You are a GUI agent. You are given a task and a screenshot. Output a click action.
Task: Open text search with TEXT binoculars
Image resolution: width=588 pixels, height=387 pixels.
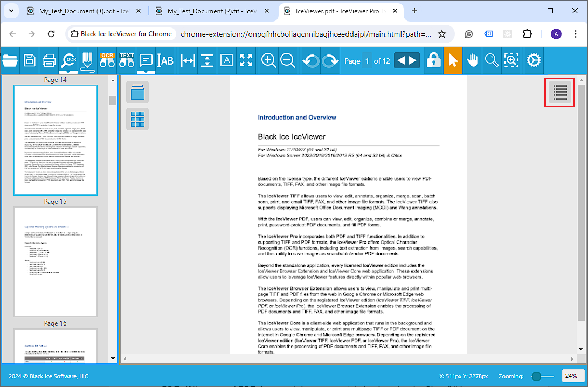click(126, 60)
